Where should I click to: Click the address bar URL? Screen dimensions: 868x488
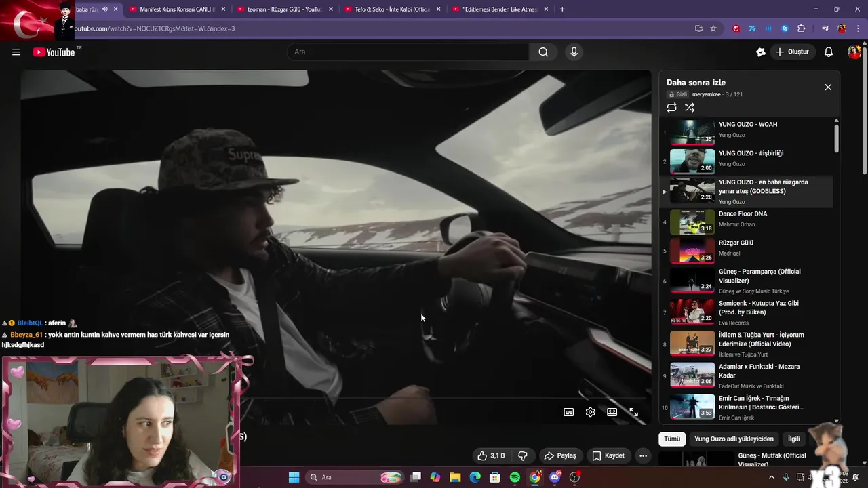[155, 28]
